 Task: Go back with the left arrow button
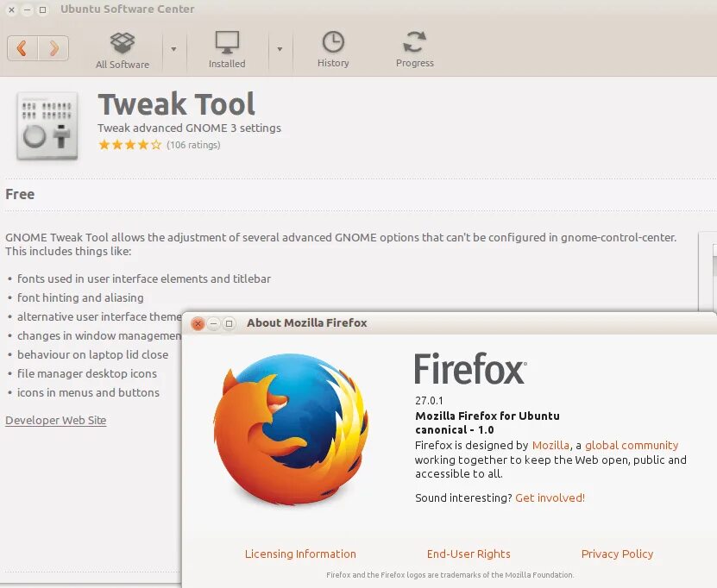[x=22, y=48]
